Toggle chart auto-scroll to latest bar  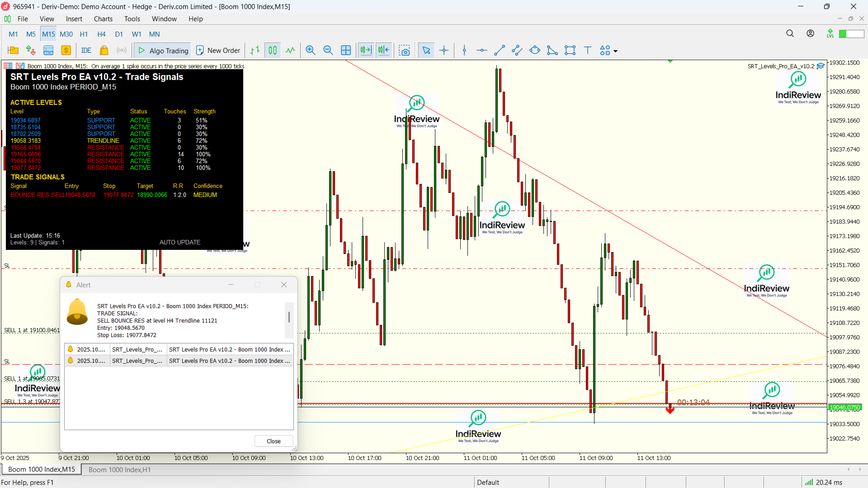pyautogui.click(x=366, y=51)
